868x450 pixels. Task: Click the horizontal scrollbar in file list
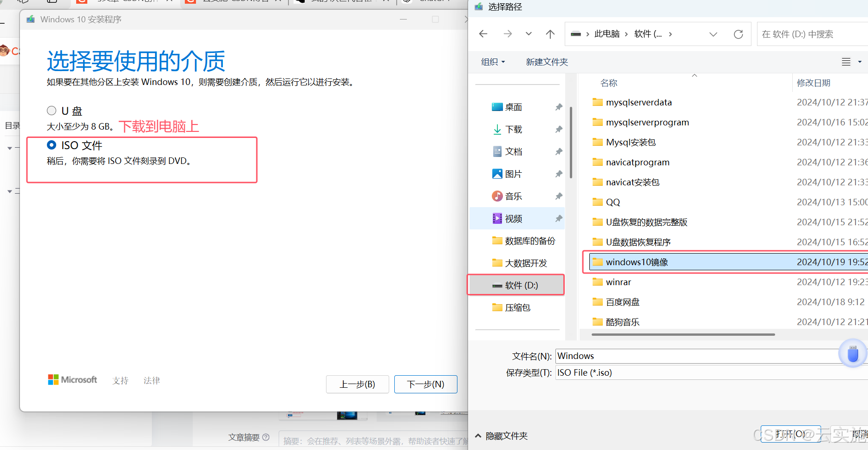click(683, 334)
